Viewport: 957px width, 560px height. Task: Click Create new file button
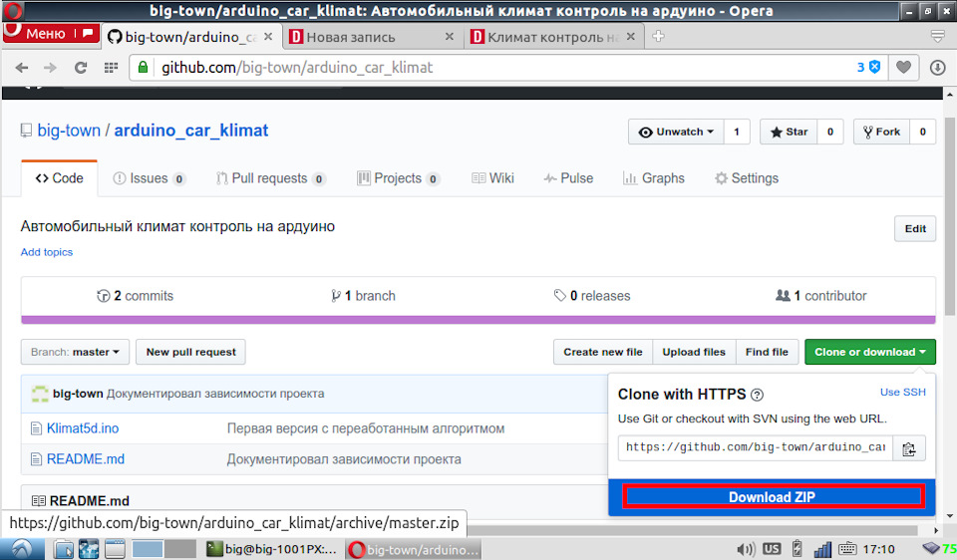[x=603, y=352]
